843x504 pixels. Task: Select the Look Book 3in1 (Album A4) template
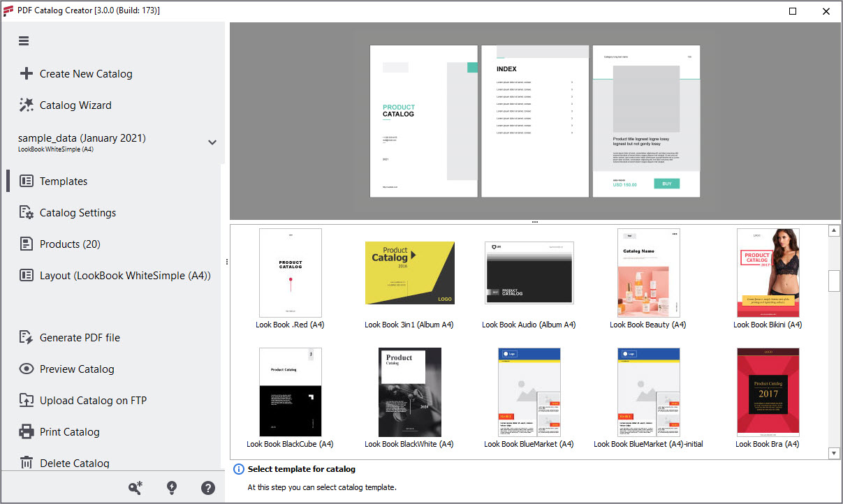(x=410, y=273)
